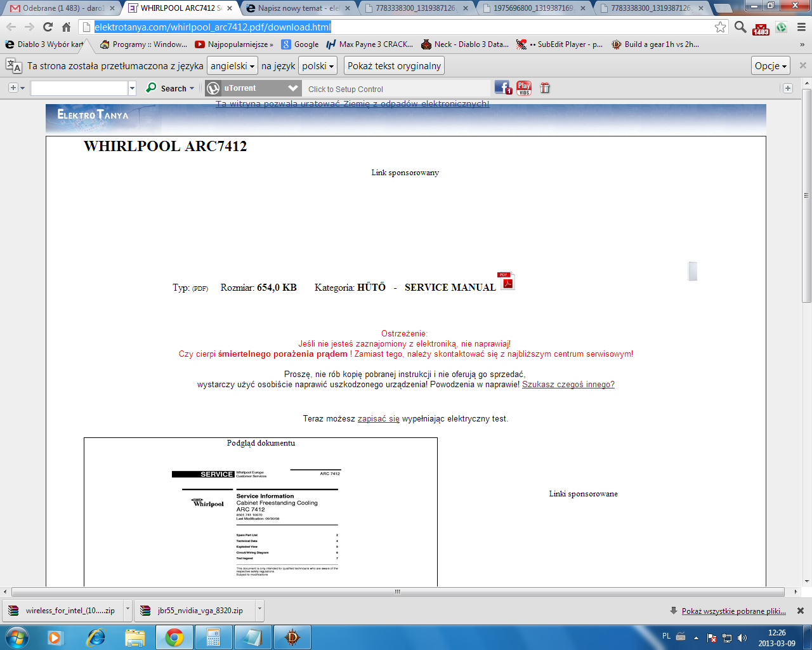812x650 pixels.
Task: Click the 'zapisać się' link
Action: point(379,418)
